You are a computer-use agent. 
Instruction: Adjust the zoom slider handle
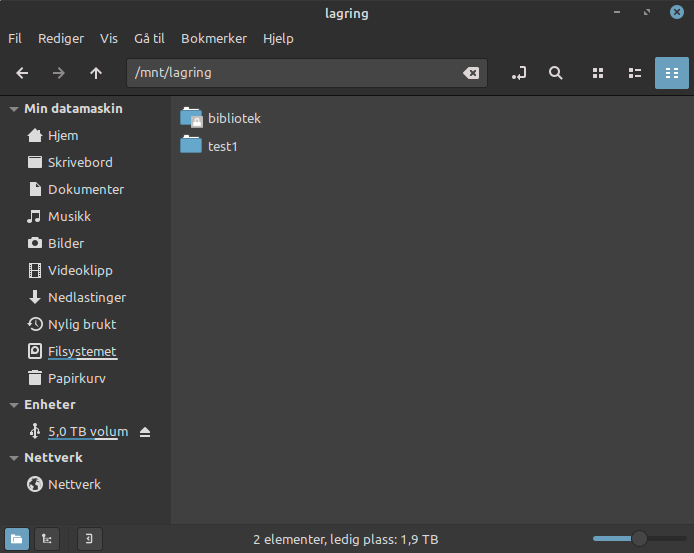[x=639, y=539]
